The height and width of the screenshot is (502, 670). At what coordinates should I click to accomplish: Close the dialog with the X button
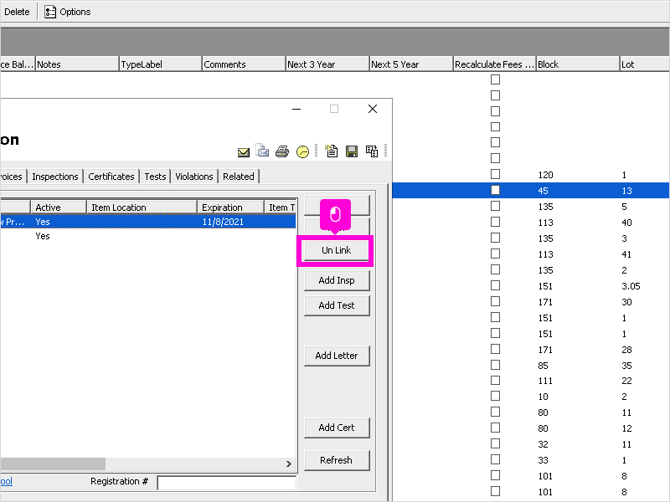[373, 109]
